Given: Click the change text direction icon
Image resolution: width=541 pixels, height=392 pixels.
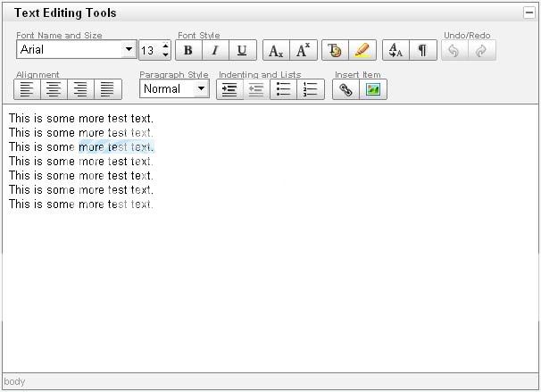Looking at the screenshot, I should click(395, 50).
